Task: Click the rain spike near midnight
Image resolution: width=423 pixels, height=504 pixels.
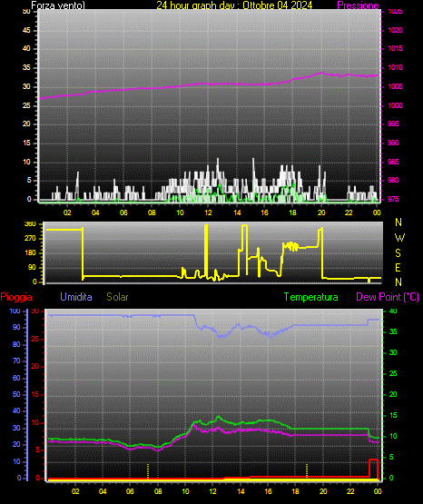Action: 373,469
